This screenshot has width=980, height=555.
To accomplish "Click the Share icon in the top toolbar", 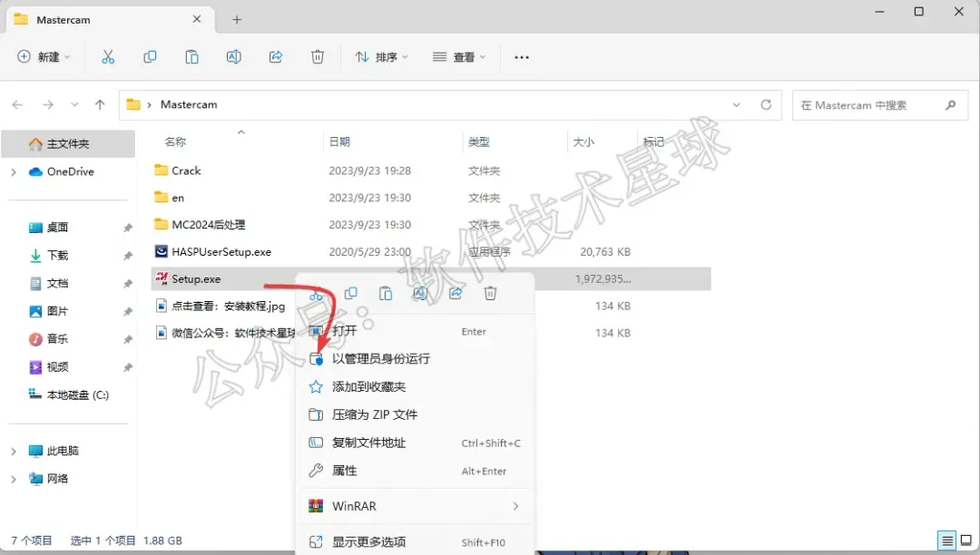I will [x=276, y=57].
